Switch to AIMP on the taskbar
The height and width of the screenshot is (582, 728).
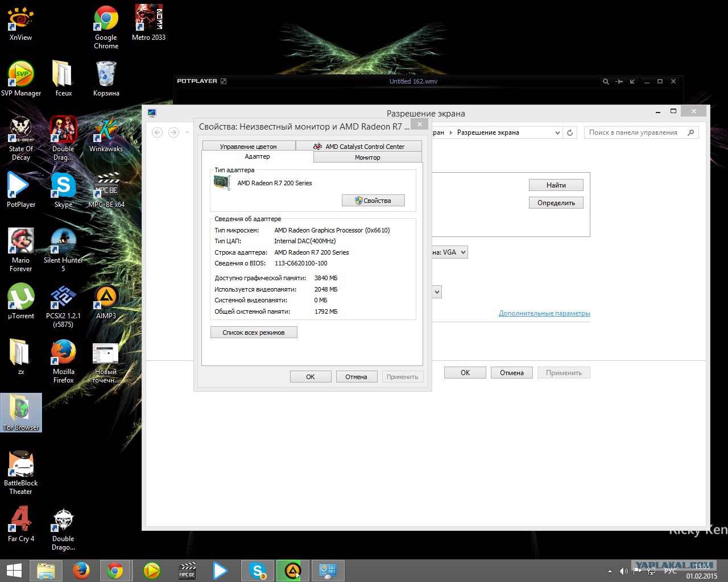click(x=293, y=571)
